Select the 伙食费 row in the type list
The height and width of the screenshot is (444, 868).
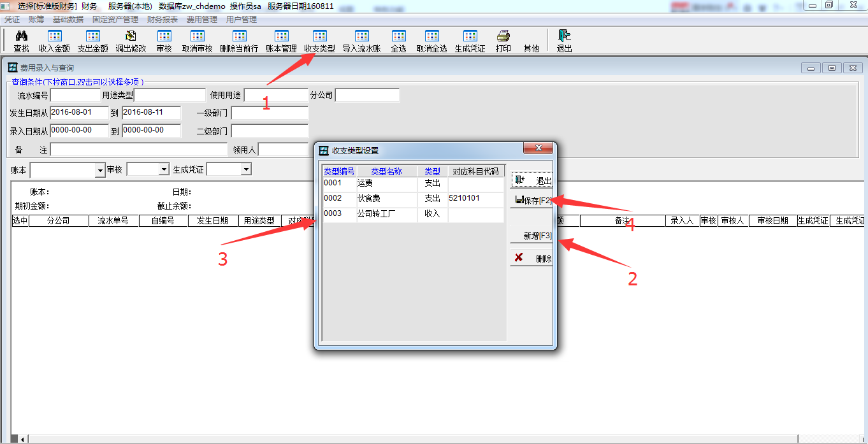[x=386, y=199]
